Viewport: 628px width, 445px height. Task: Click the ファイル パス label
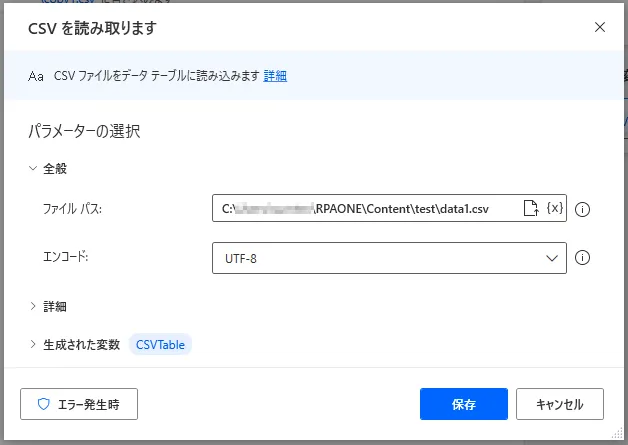click(73, 209)
